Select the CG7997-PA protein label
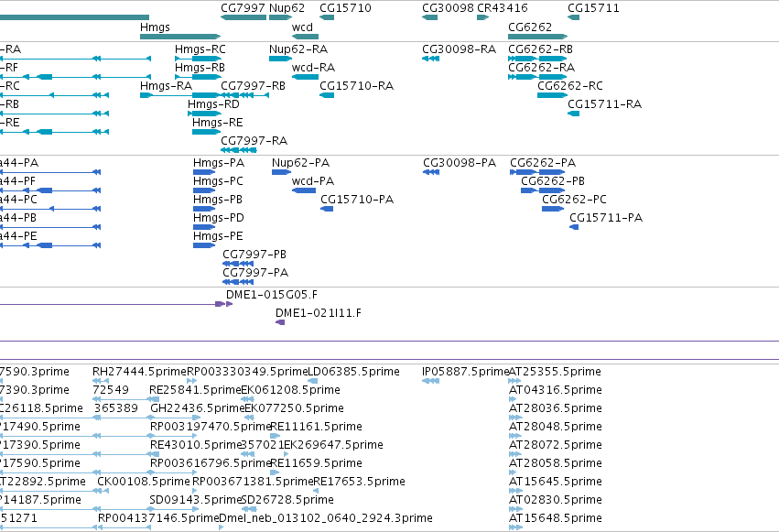The height and width of the screenshot is (532, 779). (255, 273)
